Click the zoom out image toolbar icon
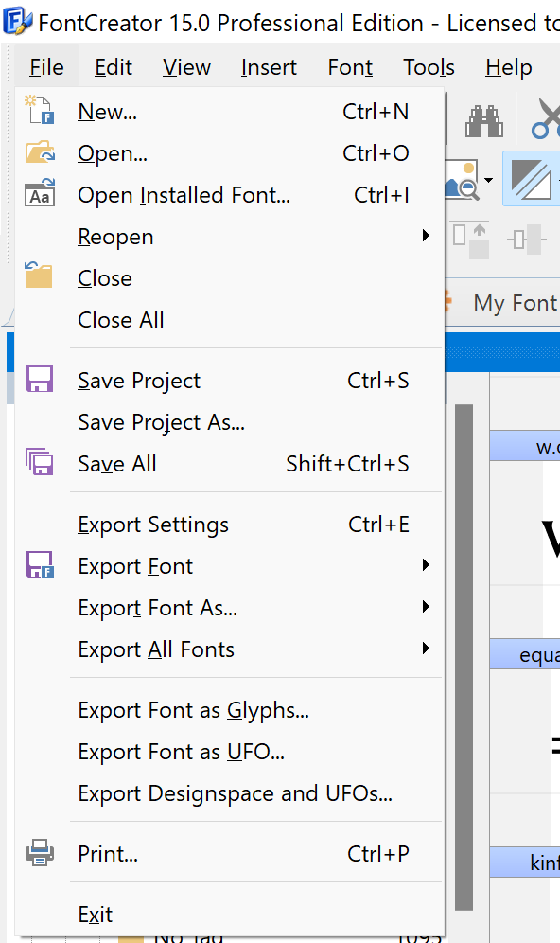 [x=463, y=179]
